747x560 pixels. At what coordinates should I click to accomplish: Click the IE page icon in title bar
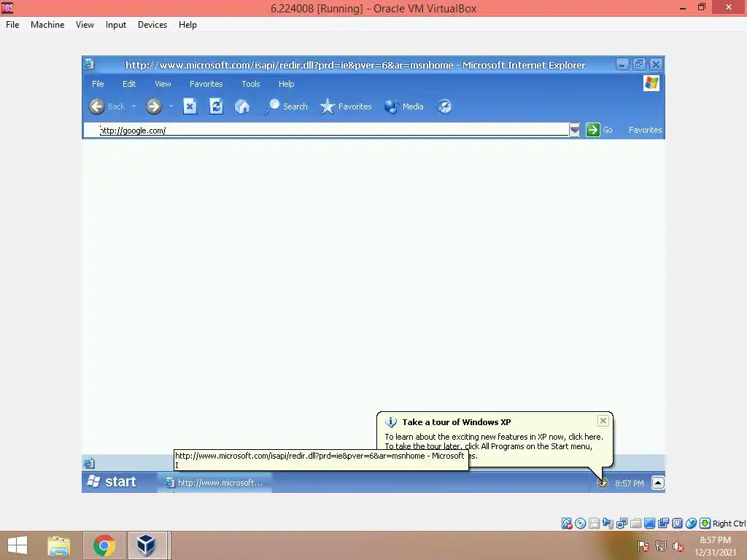tap(89, 64)
